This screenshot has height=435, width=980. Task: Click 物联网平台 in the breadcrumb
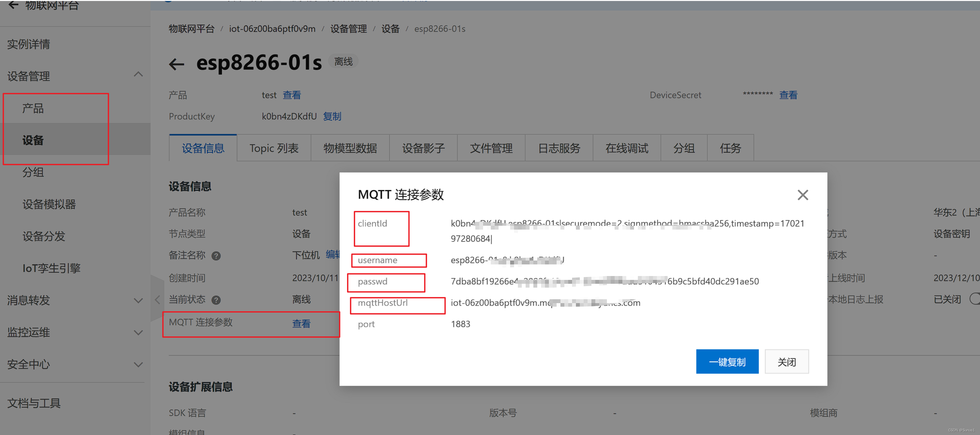[192, 29]
